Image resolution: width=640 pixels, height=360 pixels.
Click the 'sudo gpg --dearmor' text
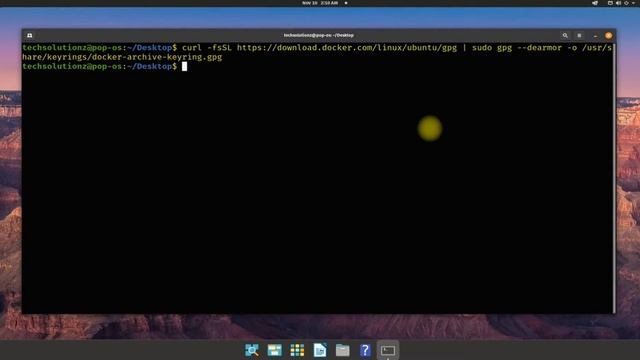[517, 48]
